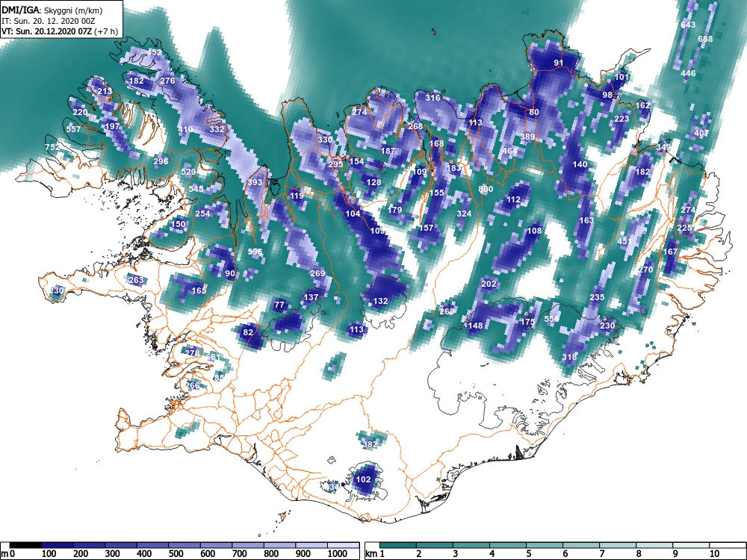Click the 556 visibility value

click(552, 319)
